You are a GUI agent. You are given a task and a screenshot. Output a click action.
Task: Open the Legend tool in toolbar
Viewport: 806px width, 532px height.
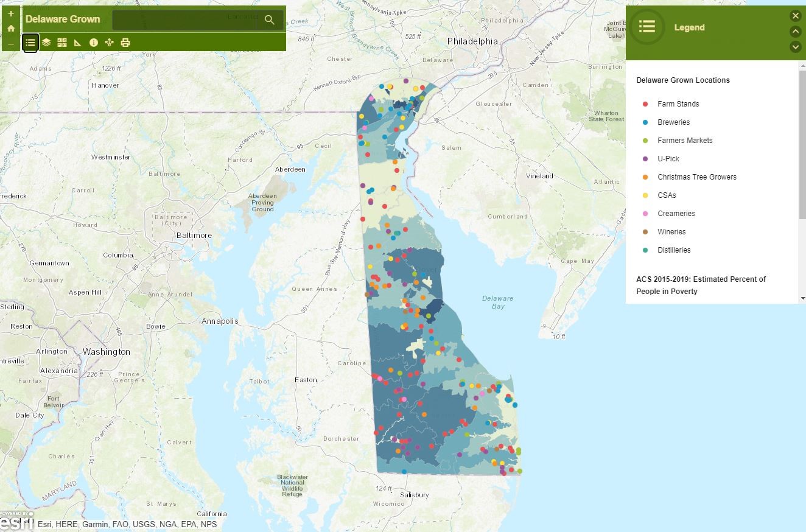[30, 43]
